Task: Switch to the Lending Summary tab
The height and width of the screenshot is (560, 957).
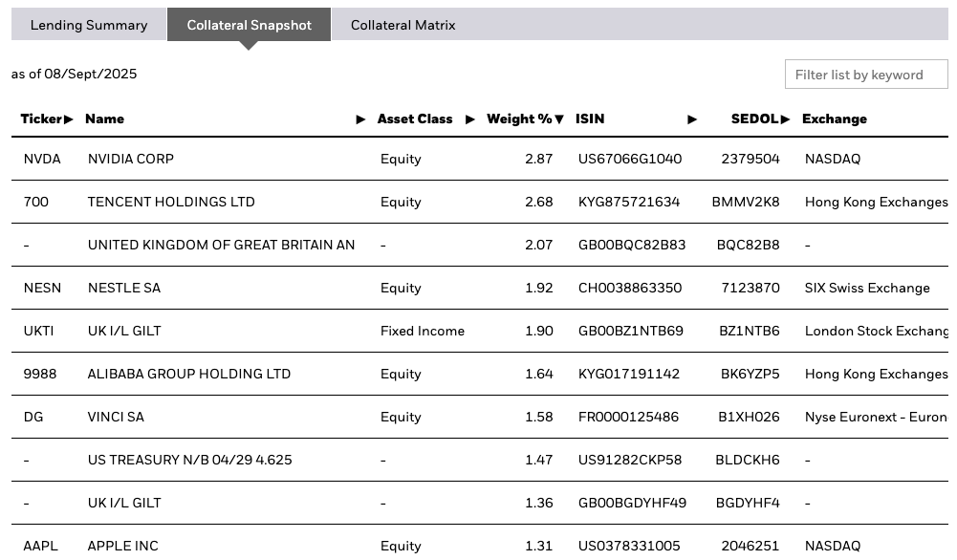Action: click(x=89, y=25)
